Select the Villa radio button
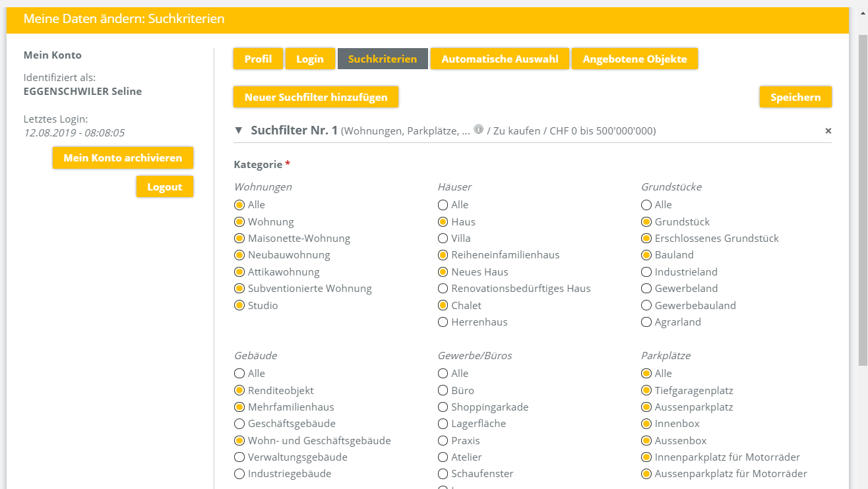Screen dimensions: 868x489 coord(443,239)
